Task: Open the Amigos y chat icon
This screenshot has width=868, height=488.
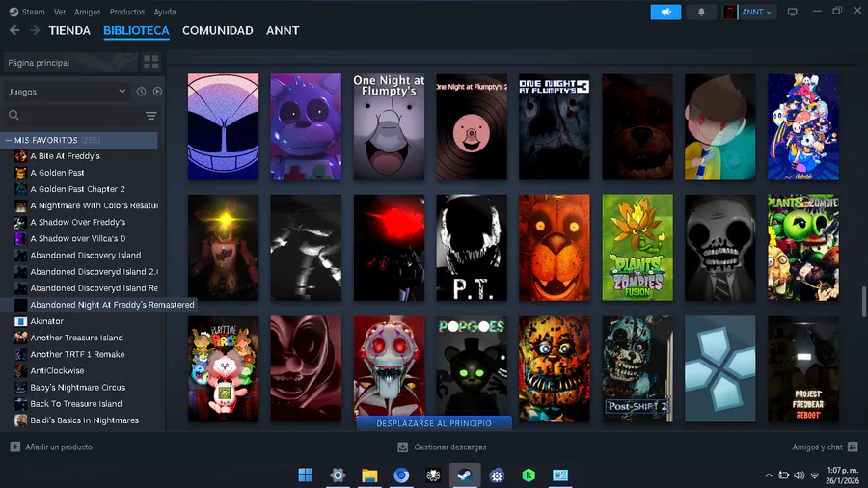Action: (x=853, y=447)
